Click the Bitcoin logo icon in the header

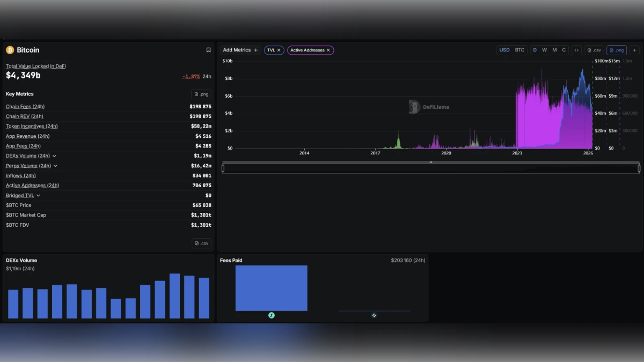(x=9, y=50)
